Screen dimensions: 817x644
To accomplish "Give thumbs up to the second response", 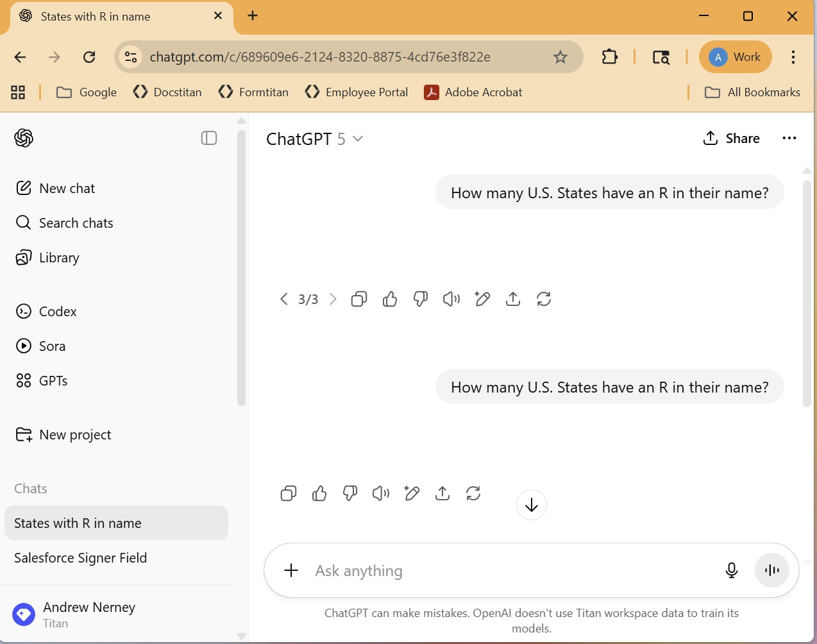I will (319, 493).
